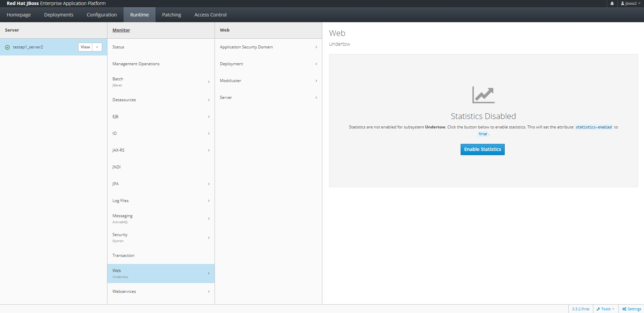Expand the Webservices chevron
The height and width of the screenshot is (313, 644).
209,291
